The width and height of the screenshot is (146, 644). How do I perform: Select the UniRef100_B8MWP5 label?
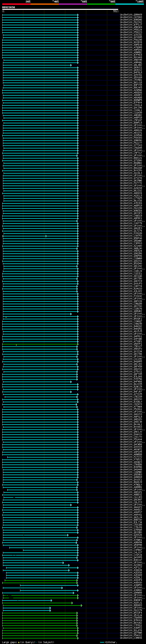tap(131, 100)
